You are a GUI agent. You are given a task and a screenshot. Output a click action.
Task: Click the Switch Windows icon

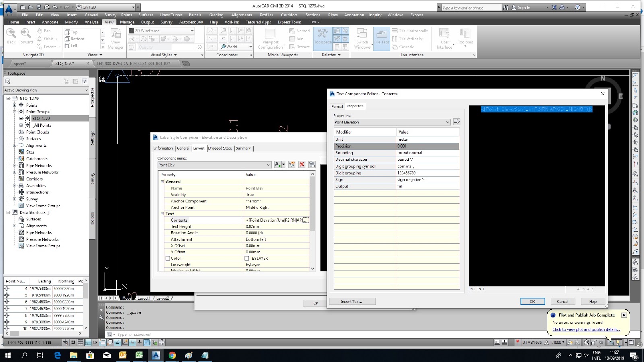[x=361, y=38]
